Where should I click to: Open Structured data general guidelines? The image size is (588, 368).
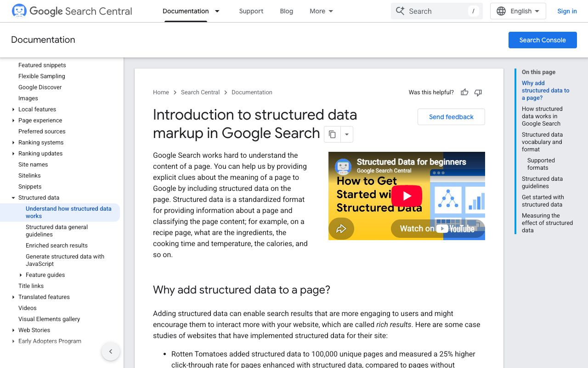[57, 231]
